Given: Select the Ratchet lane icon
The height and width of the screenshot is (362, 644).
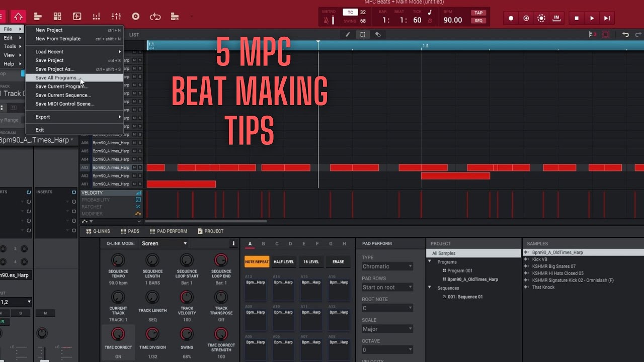Looking at the screenshot, I should pyautogui.click(x=138, y=207).
